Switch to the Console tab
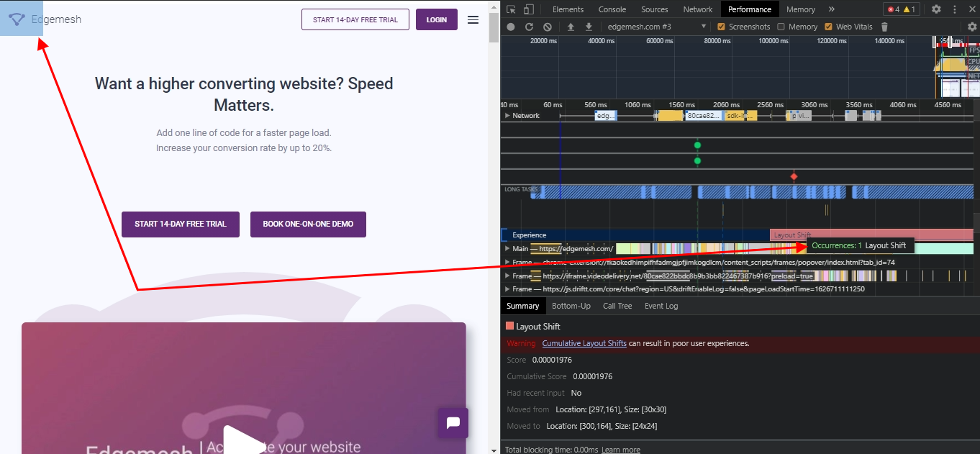Screen dimensions: 980x454 click(612, 9)
